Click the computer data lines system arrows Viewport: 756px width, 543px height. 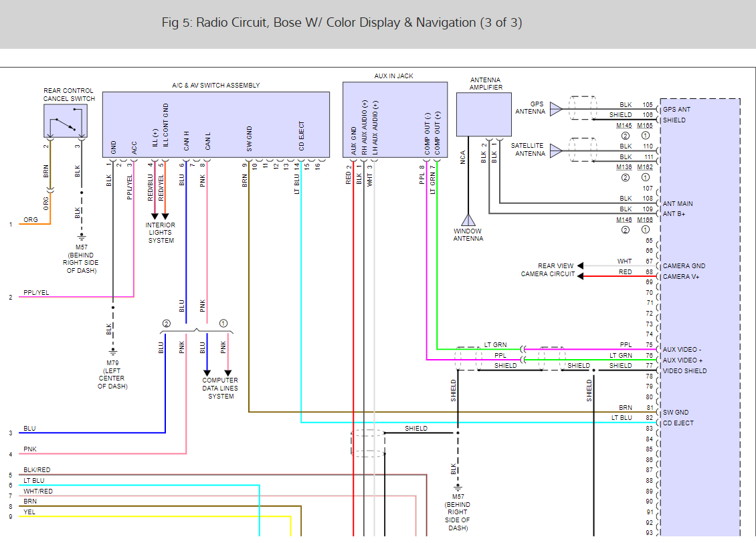pos(217,373)
